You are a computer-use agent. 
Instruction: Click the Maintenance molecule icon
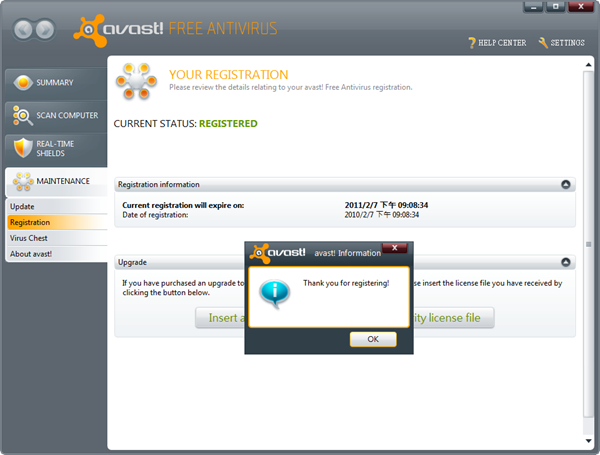pos(23,181)
